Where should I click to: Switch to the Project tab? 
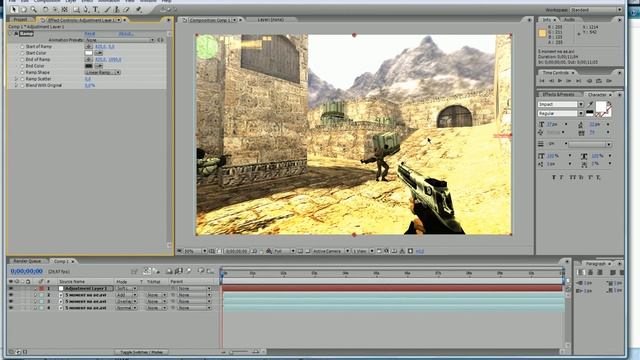20,20
